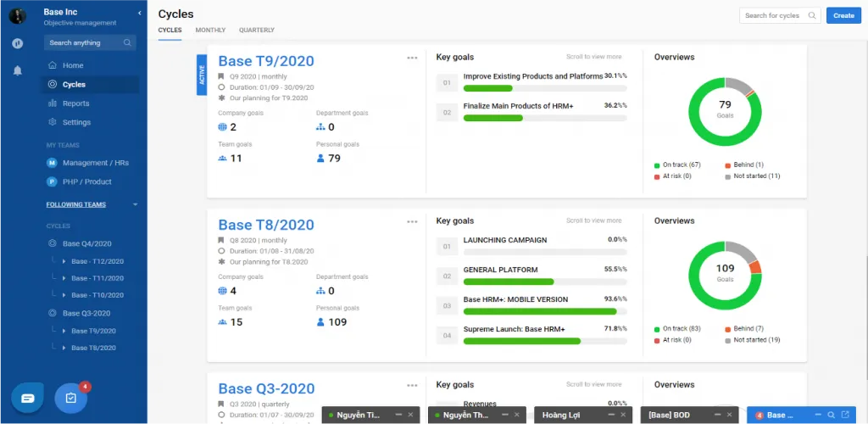The height and width of the screenshot is (424, 868).
Task: Open the notifications bell icon
Action: (x=17, y=70)
